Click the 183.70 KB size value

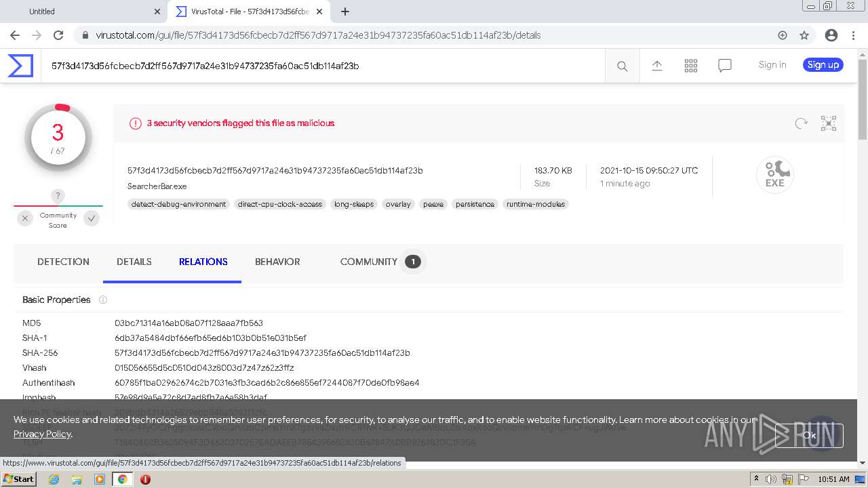click(553, 171)
